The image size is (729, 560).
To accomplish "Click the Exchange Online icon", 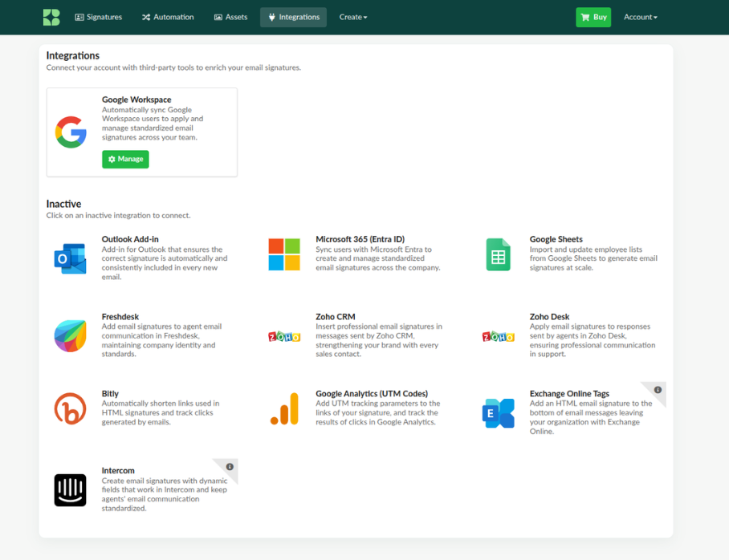I will coord(498,413).
